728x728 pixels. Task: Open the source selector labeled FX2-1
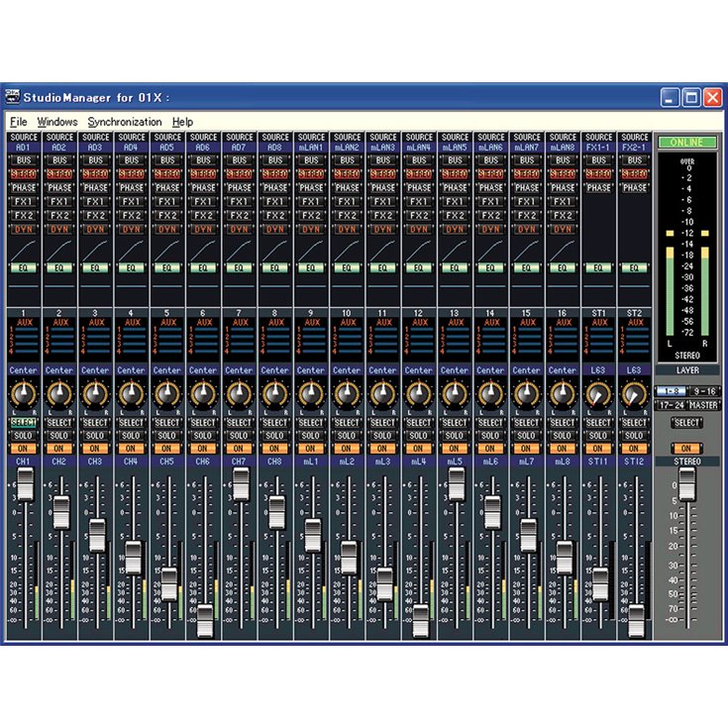[634, 148]
